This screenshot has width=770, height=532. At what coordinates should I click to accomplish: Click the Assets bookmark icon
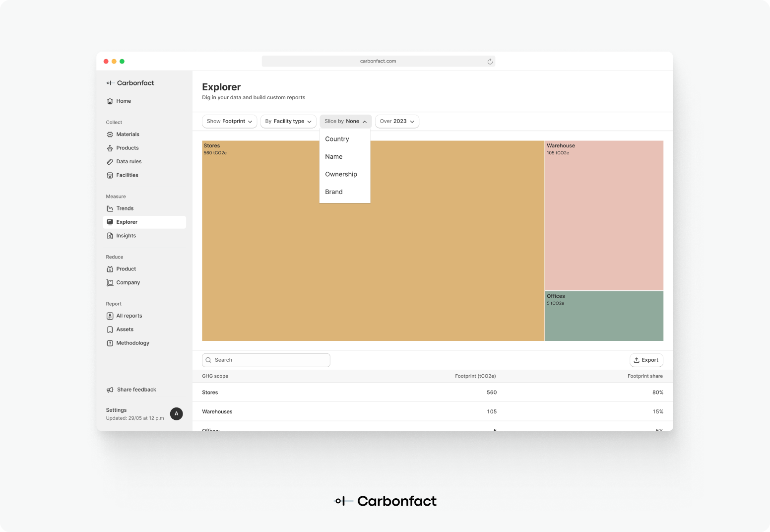click(110, 330)
